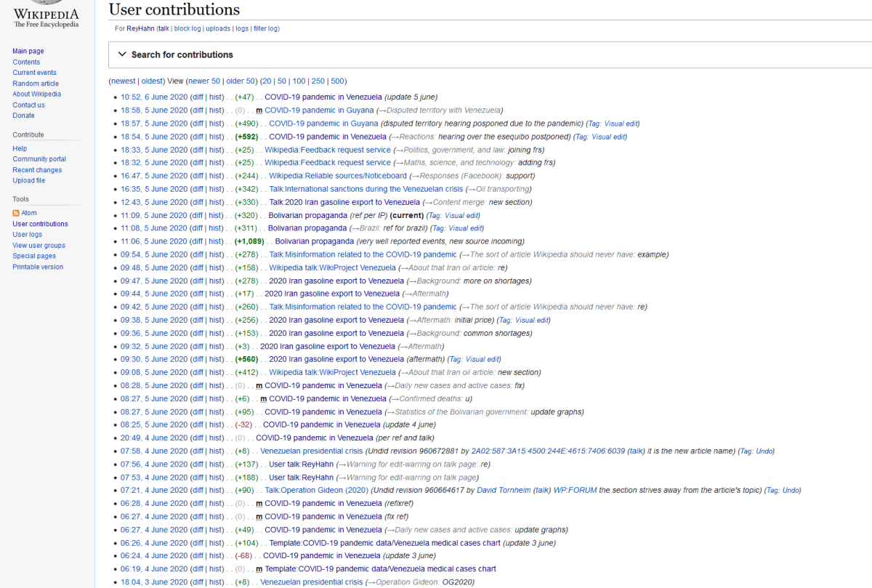
Task: Open a Random article
Action: point(36,84)
